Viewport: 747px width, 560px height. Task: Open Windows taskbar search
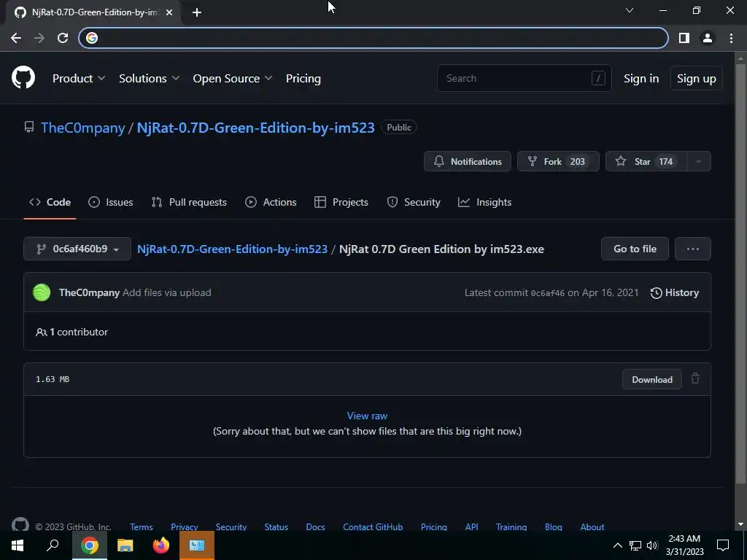pyautogui.click(x=53, y=545)
